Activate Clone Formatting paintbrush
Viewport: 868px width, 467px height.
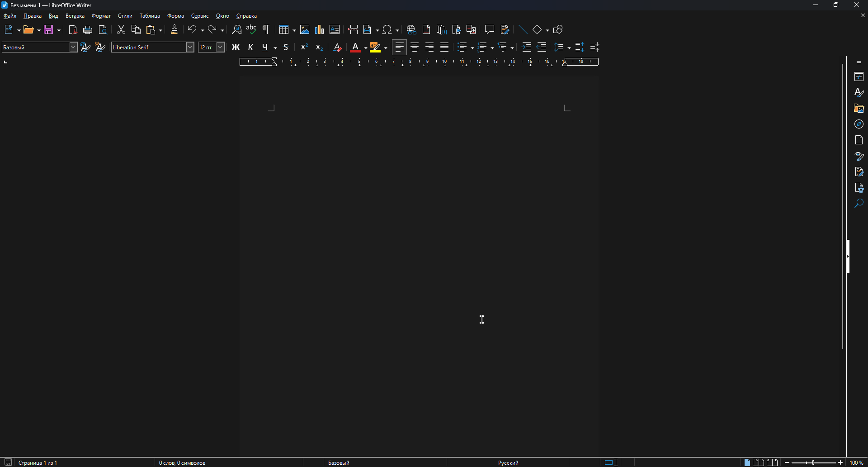pyautogui.click(x=175, y=30)
